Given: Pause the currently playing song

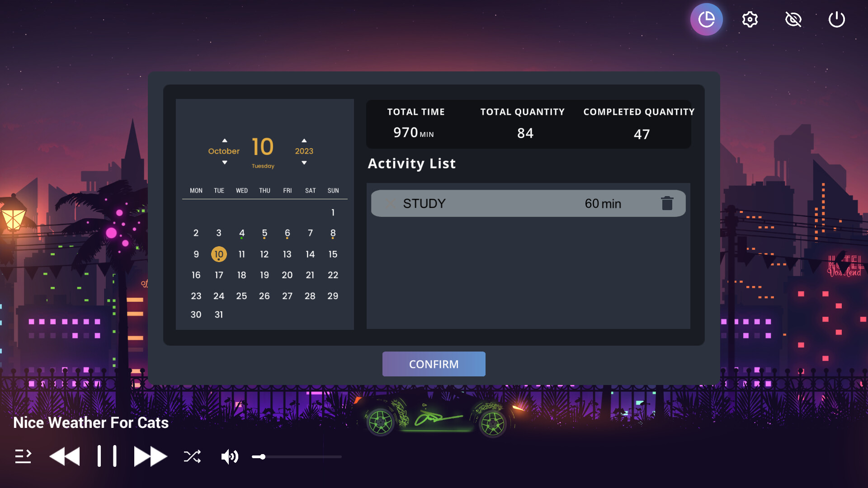Looking at the screenshot, I should coord(107,456).
